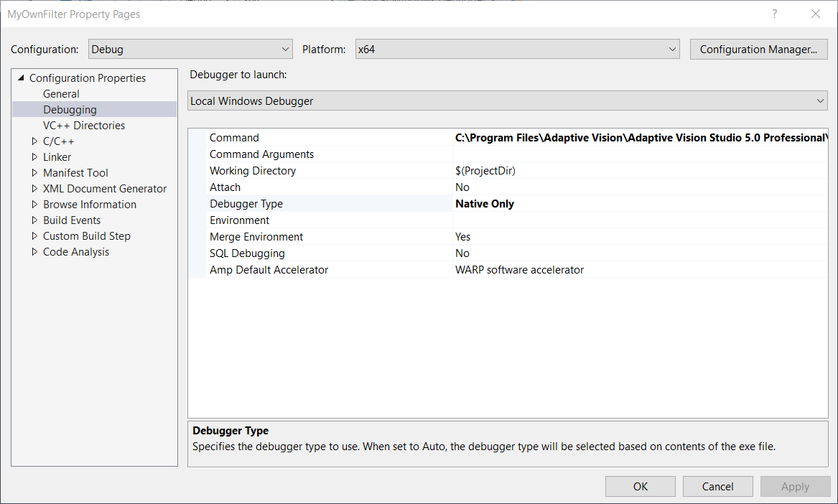Expand the Manifest Tool node
This screenshot has height=504, width=838.
point(34,173)
